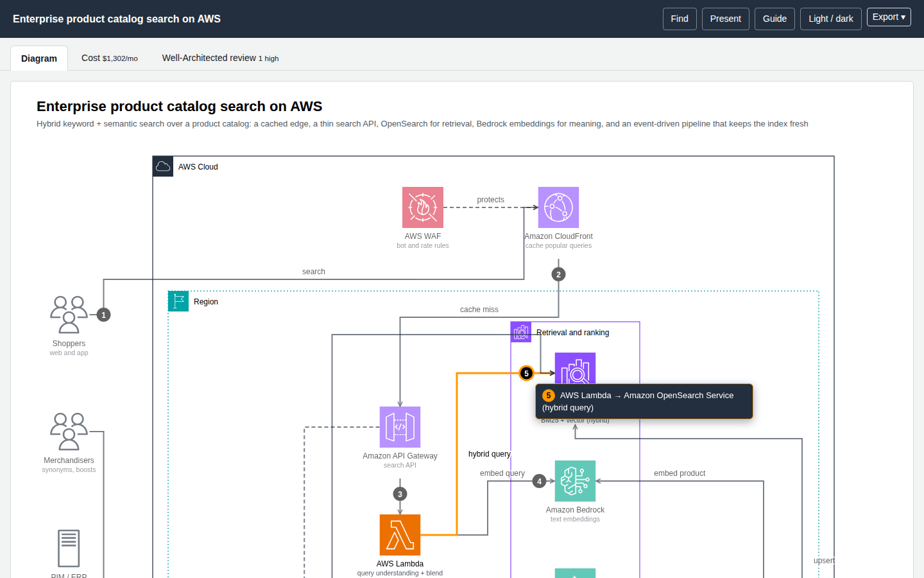Screen dimensions: 924x578
Task: Click the Amazon API Gateway icon
Action: [400, 427]
